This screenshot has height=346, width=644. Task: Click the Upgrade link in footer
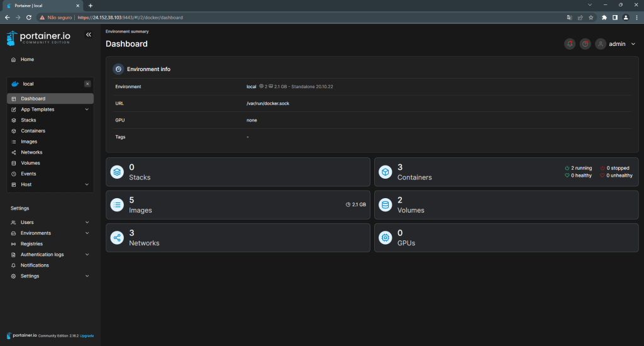coord(87,336)
